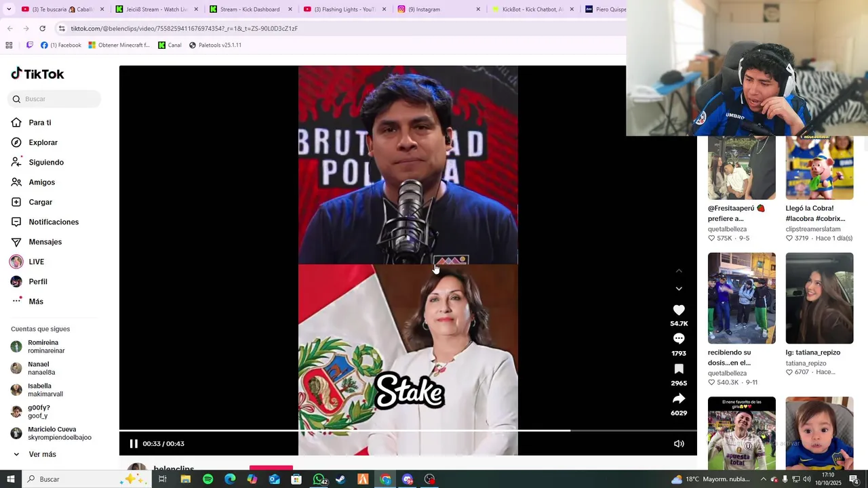Image resolution: width=868 pixels, height=488 pixels.
Task: Open the Windows Start menu
Action: [x=10, y=479]
